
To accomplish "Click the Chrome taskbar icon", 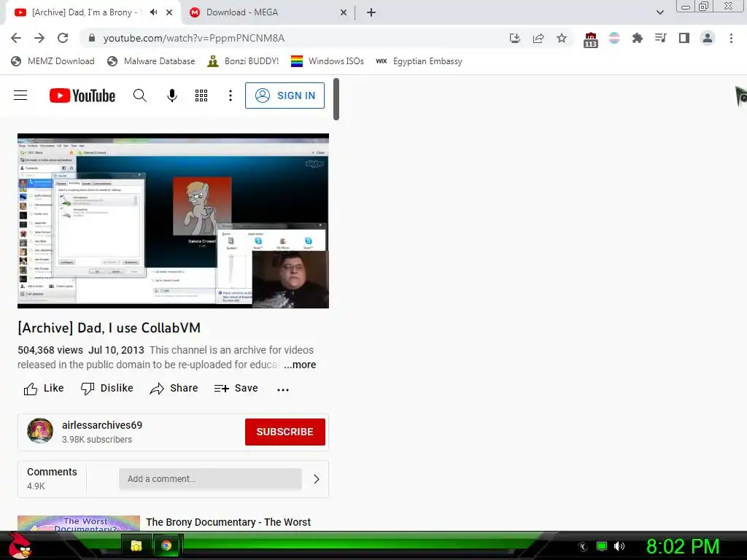I will [166, 545].
